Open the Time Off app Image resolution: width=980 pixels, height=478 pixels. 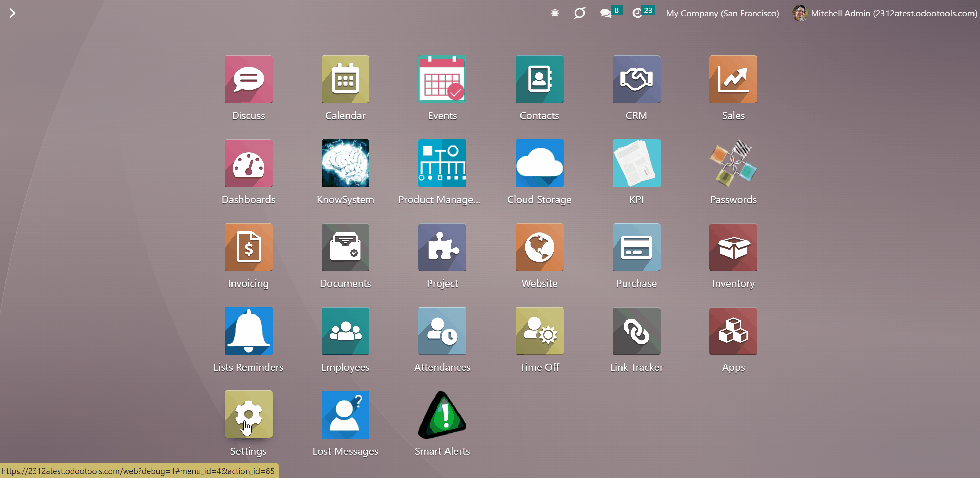click(x=539, y=331)
